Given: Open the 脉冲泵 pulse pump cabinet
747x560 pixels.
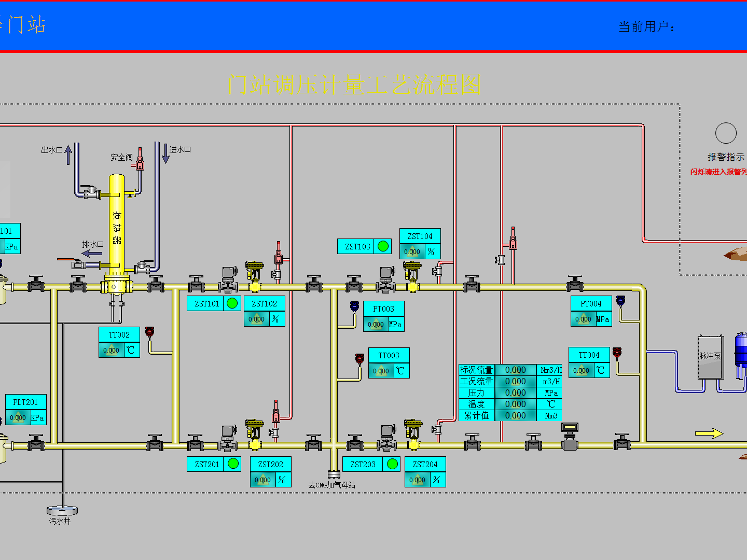Looking at the screenshot, I should [710, 357].
